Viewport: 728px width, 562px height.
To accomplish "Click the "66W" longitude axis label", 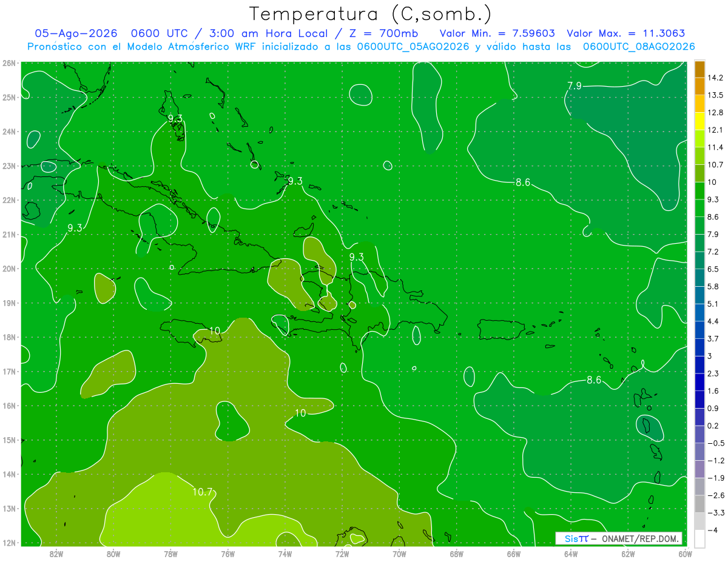I will [514, 553].
